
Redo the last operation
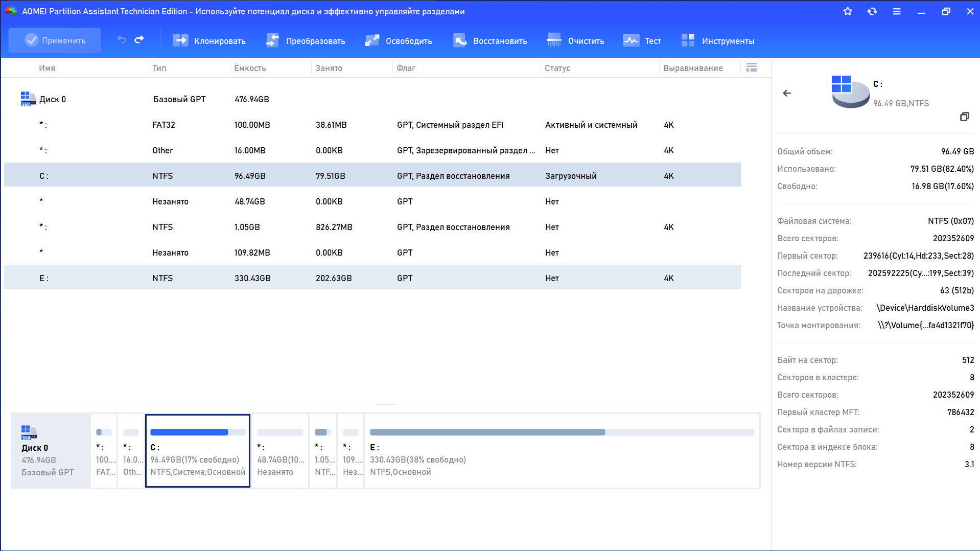(139, 40)
